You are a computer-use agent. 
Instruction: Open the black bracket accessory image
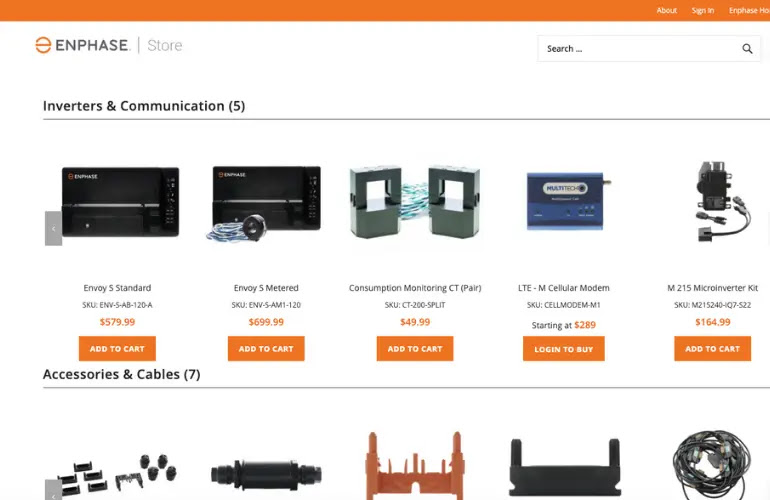565,467
